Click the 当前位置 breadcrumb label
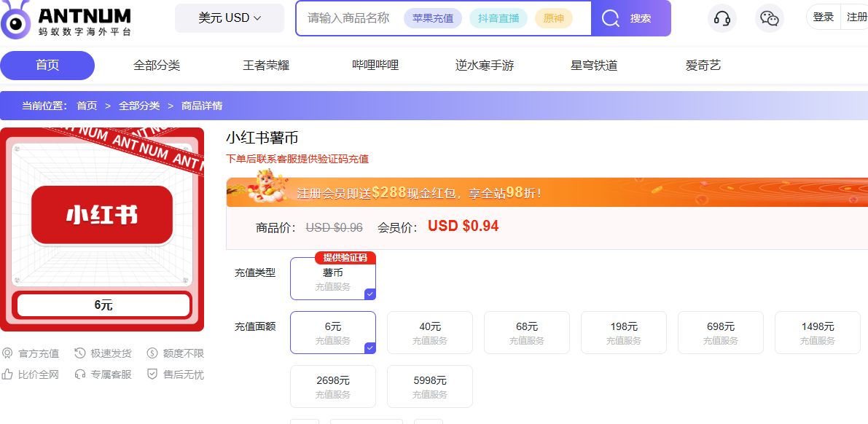 pyautogui.click(x=44, y=106)
